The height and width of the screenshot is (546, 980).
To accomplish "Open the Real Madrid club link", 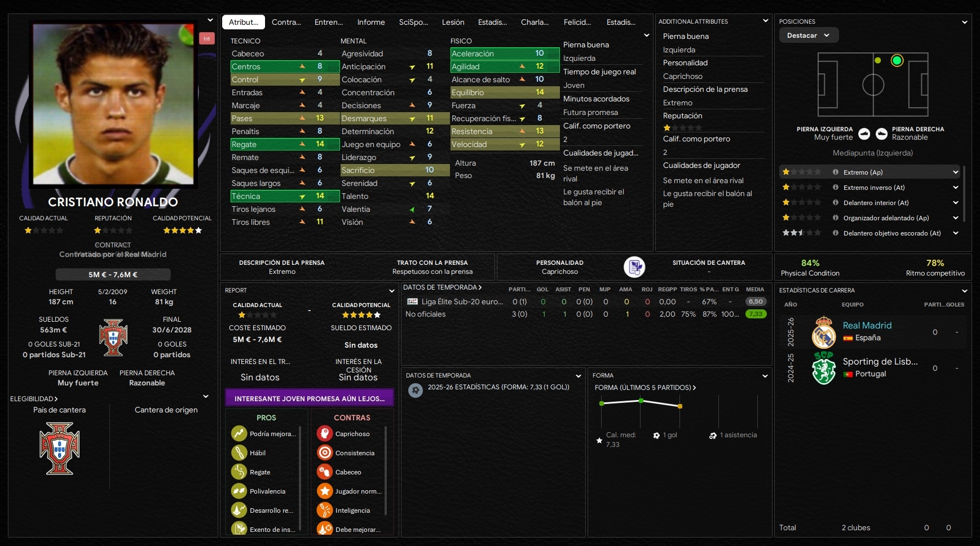I will click(x=867, y=325).
